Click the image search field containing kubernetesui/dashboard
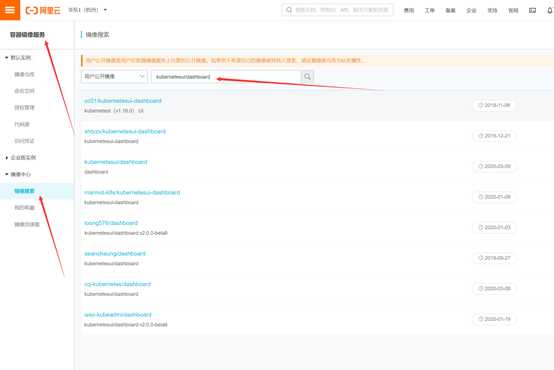Image resolution: width=554 pixels, height=370 pixels. [x=226, y=77]
